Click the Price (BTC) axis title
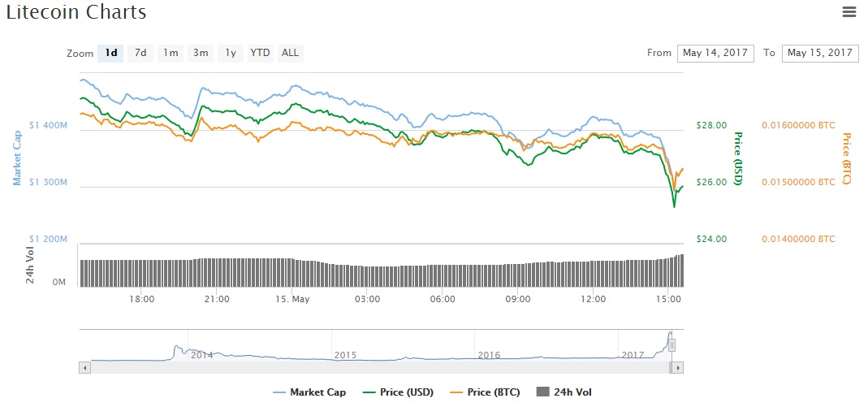The image size is (868, 407). tap(846, 159)
